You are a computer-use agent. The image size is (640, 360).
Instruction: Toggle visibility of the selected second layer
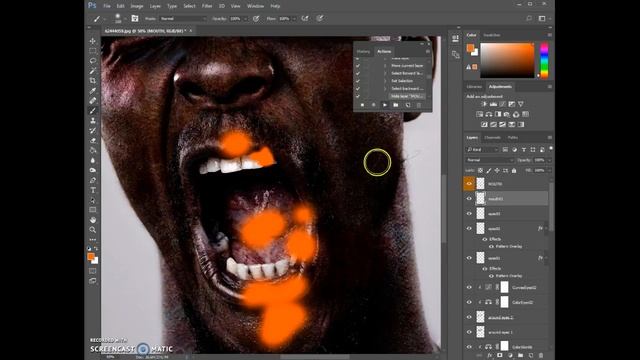pos(469,198)
